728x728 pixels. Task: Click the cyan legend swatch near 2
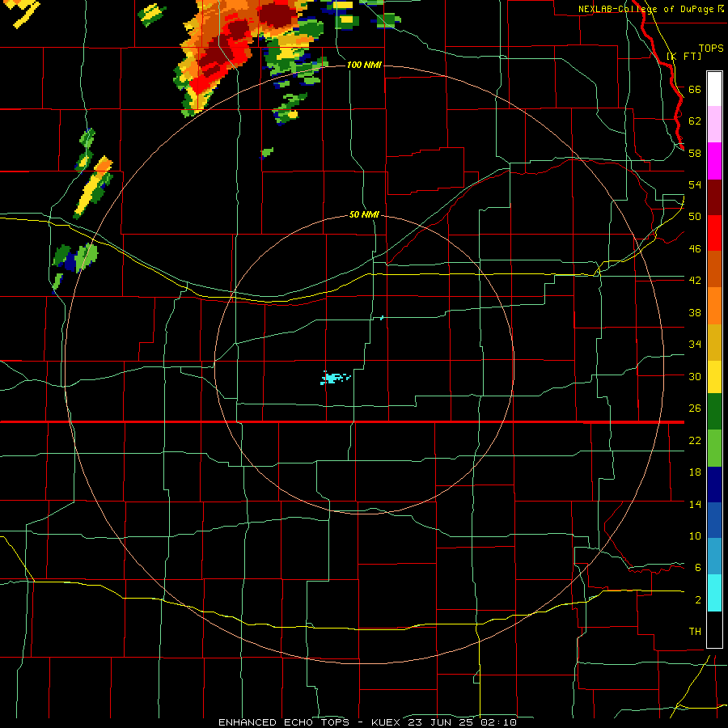(714, 593)
